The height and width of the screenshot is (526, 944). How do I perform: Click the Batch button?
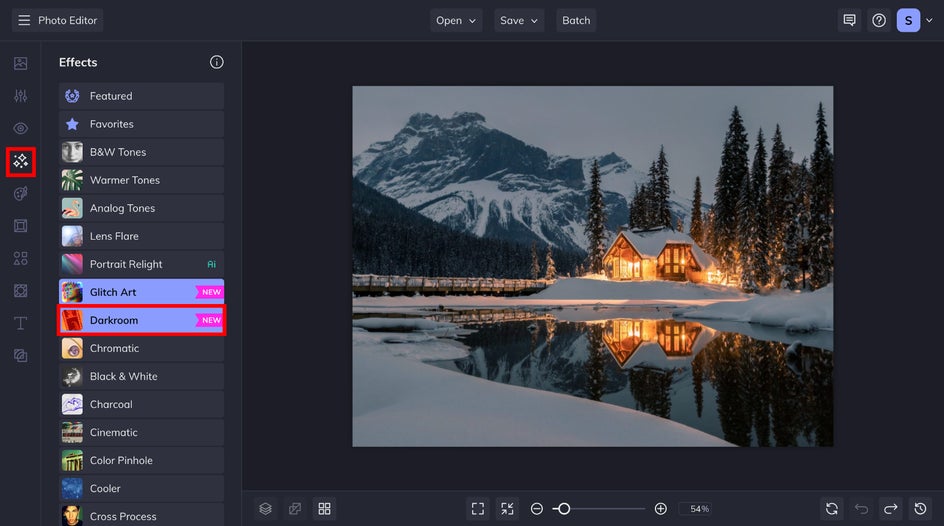tap(576, 20)
